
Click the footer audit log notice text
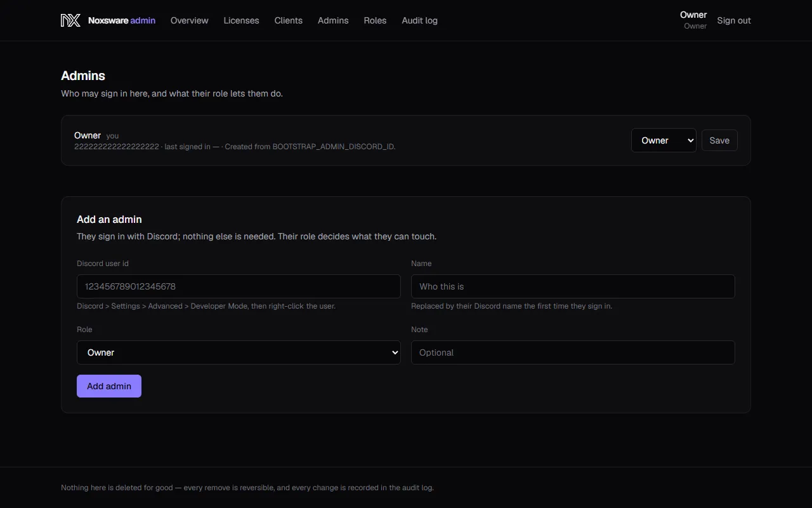[247, 488]
